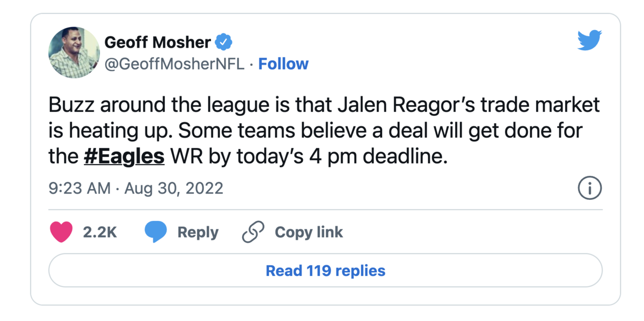This screenshot has height=321, width=644.
Task: Click the 9:23 AM · Aug 30, 2022 timestamp
Action: [136, 189]
